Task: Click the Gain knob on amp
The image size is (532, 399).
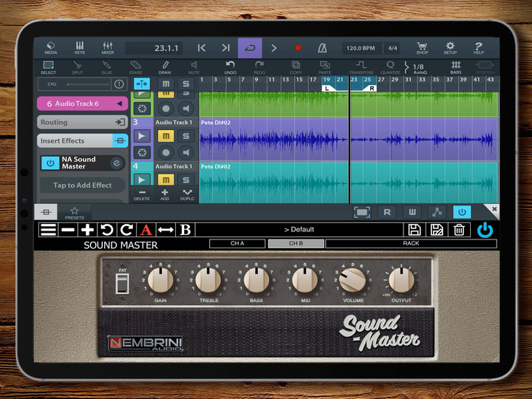Action: [160, 280]
